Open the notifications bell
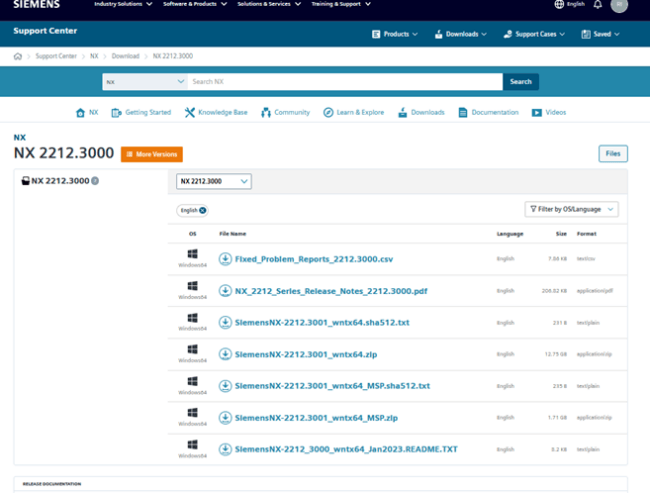Viewport: 650px width, 493px height. [x=597, y=5]
